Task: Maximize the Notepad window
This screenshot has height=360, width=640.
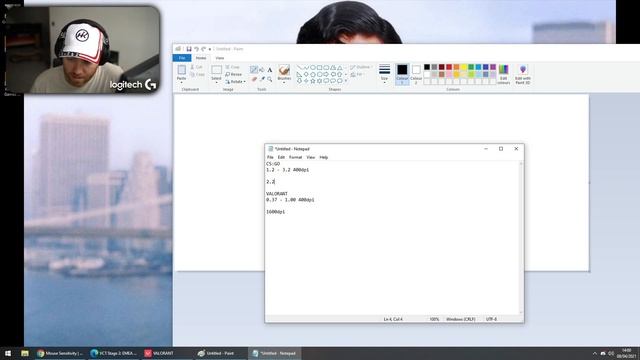Action: coord(501,149)
